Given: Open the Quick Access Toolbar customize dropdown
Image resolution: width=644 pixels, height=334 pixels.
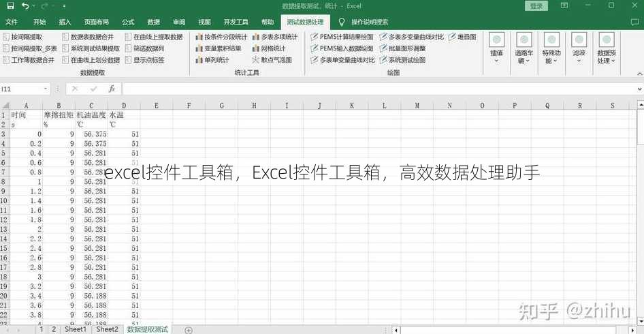Looking at the screenshot, I should tap(64, 5).
